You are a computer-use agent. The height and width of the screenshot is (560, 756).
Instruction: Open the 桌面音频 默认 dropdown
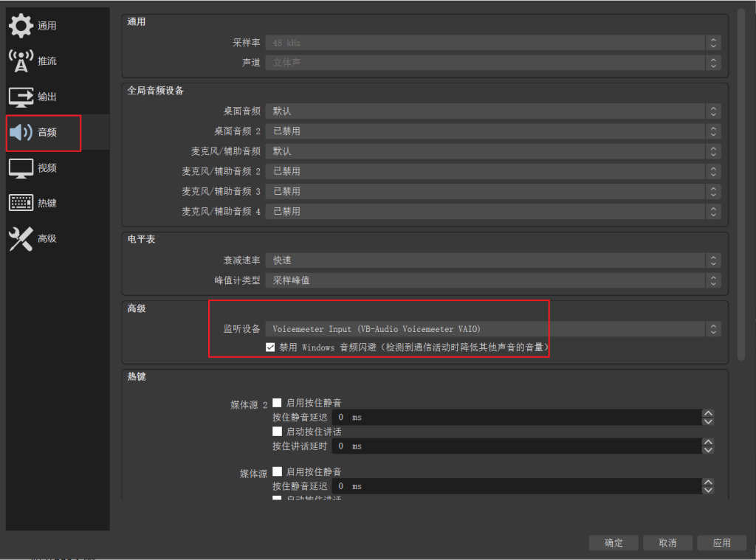click(492, 111)
